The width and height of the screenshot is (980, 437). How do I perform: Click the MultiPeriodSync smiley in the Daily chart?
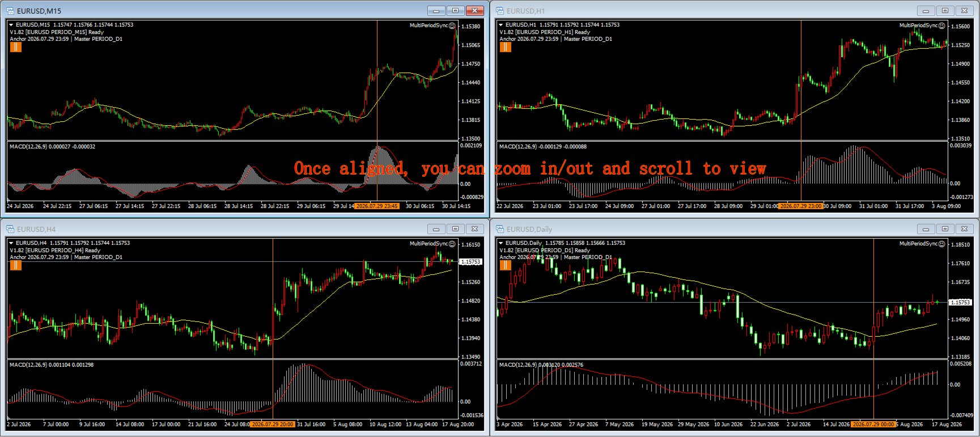click(x=942, y=244)
